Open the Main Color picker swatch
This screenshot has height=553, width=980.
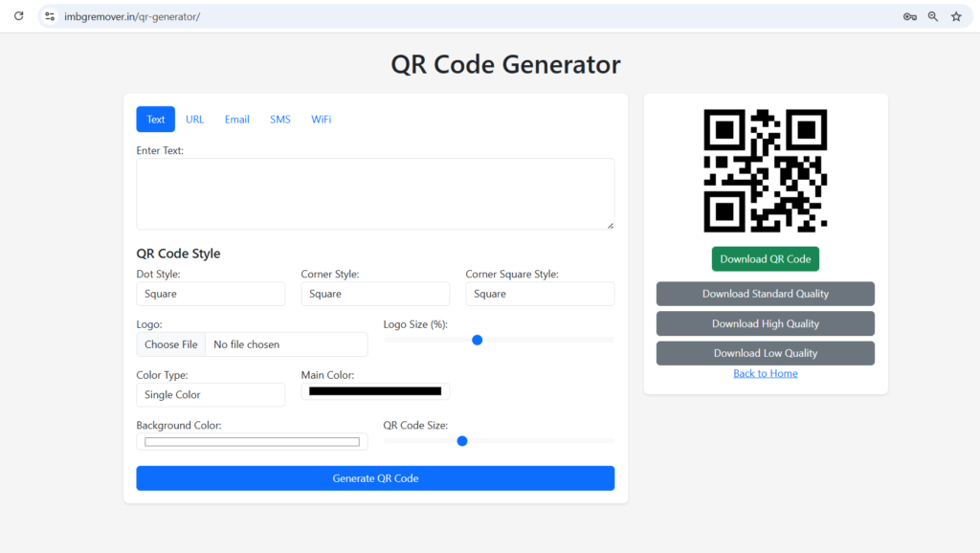[375, 391]
